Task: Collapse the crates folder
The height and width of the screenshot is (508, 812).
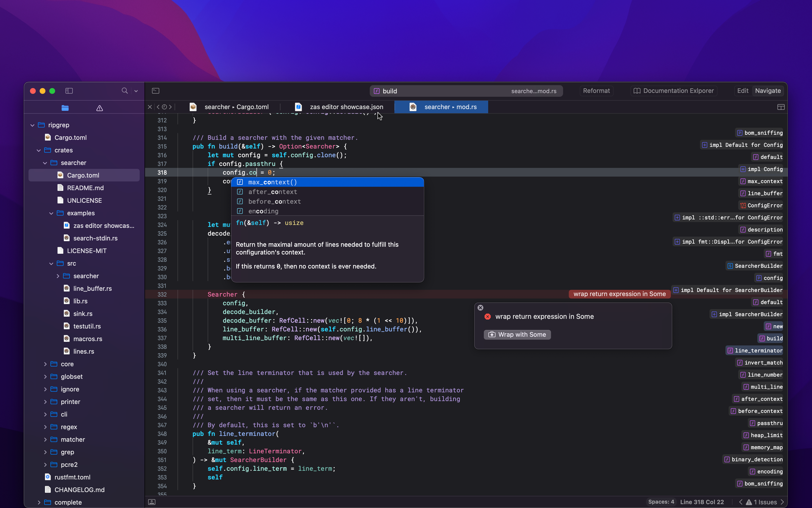Action: [39, 150]
